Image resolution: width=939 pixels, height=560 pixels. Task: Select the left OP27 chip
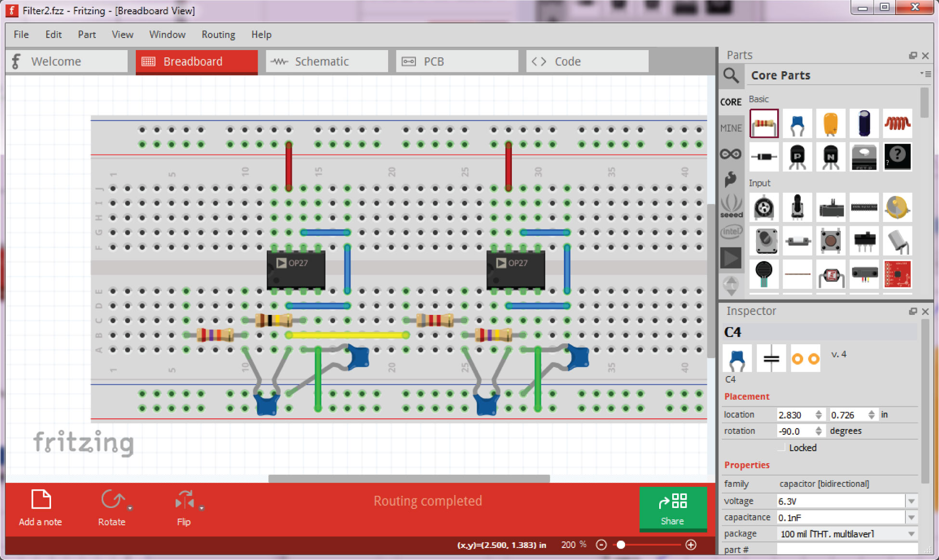[296, 269]
